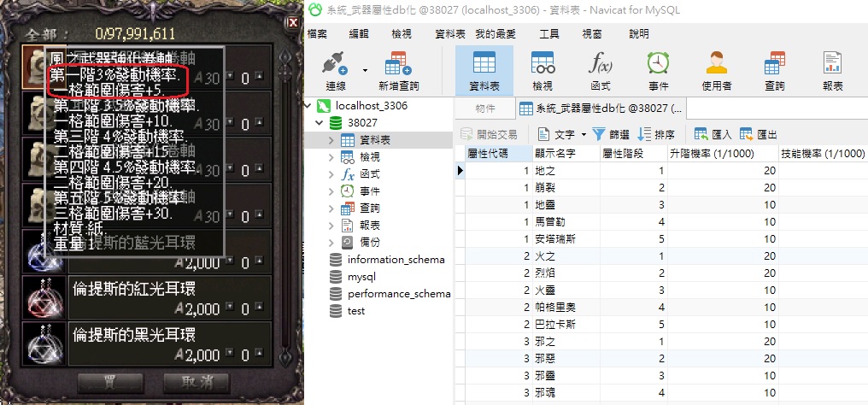The height and width of the screenshot is (405, 868).
Task: Expand the 備份 node in the tree
Action: click(x=331, y=243)
